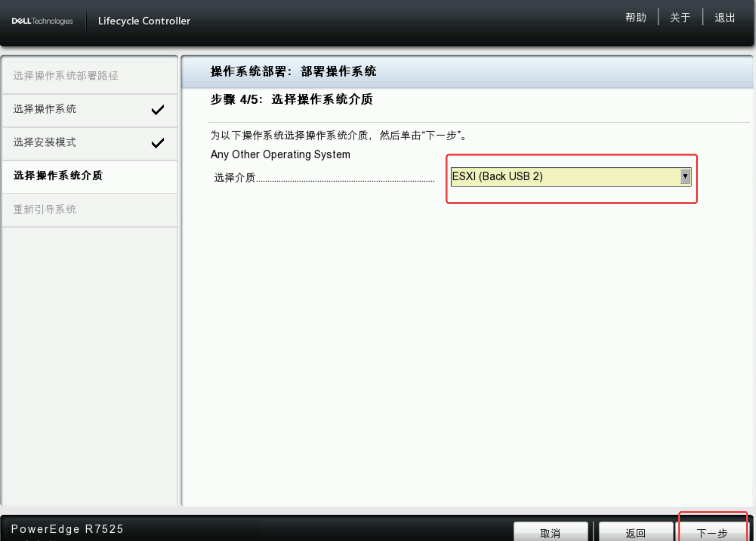This screenshot has height=541, width=756.
Task: Click the 下一步 next button
Action: (x=712, y=532)
